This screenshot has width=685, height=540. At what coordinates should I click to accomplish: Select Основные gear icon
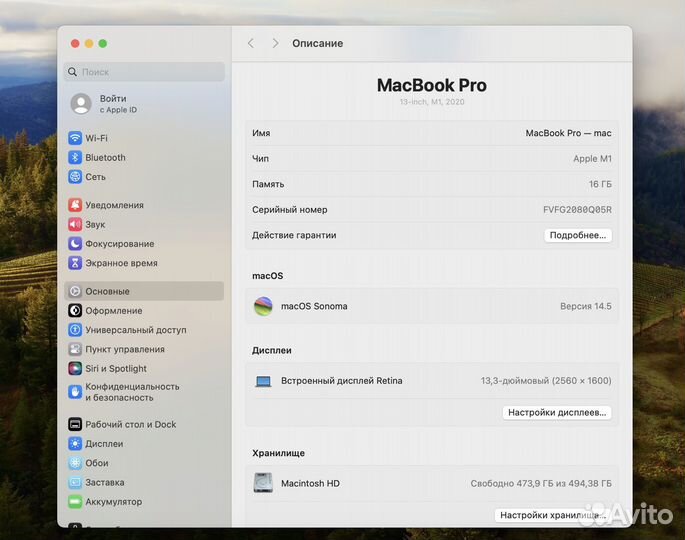tap(75, 291)
